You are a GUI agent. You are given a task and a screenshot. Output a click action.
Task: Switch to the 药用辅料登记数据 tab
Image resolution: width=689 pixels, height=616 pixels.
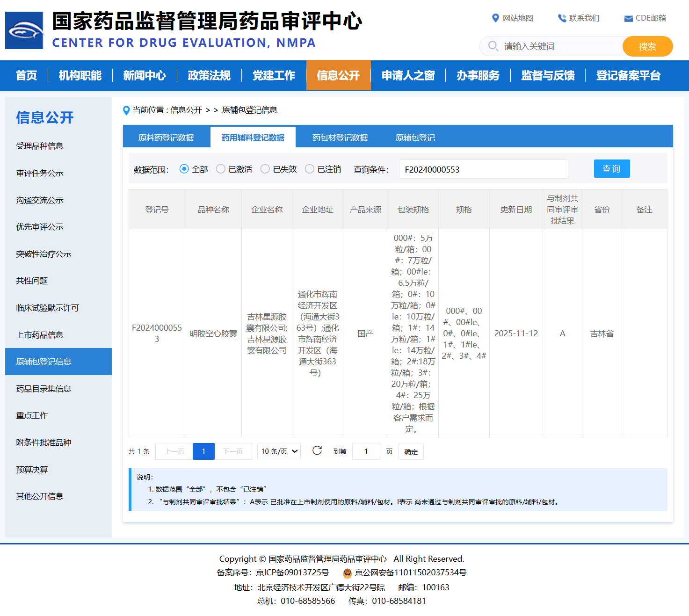[x=253, y=138]
